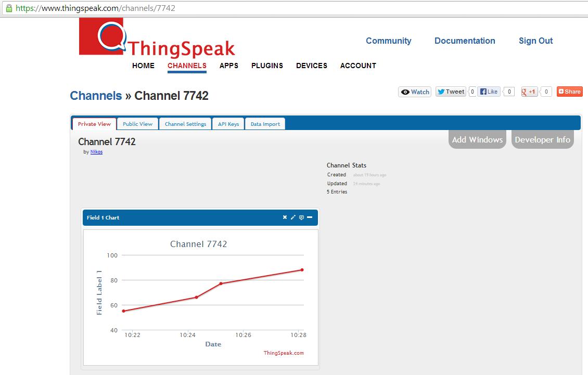588x375 pixels.
Task: Open the Documentation link
Action: 465,41
